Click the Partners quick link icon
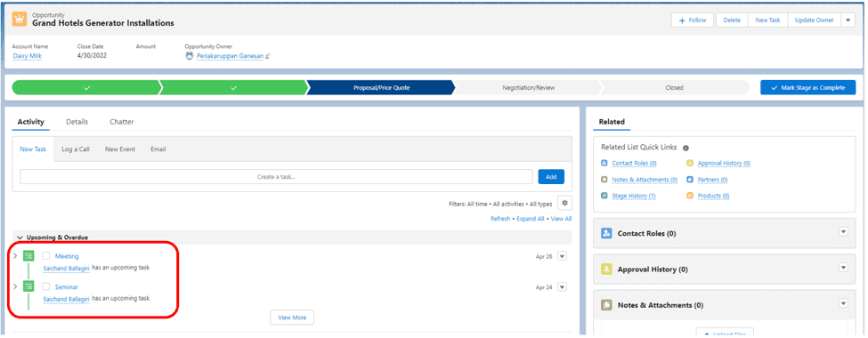The height and width of the screenshot is (338, 868). (x=690, y=180)
